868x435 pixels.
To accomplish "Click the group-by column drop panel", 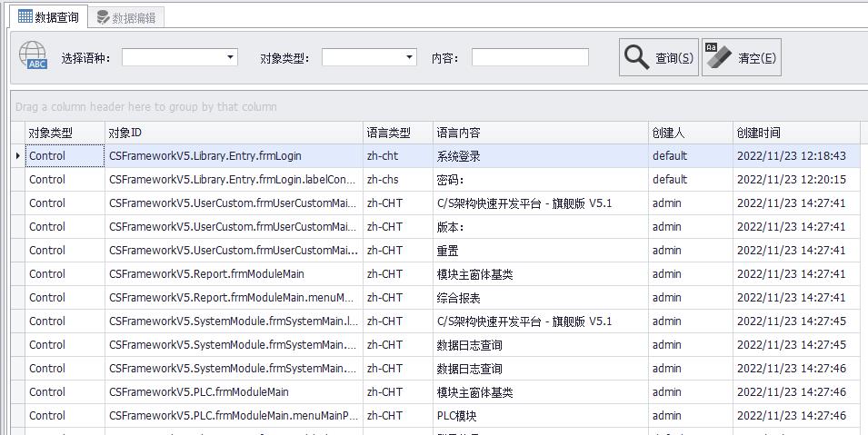I will coord(436,106).
